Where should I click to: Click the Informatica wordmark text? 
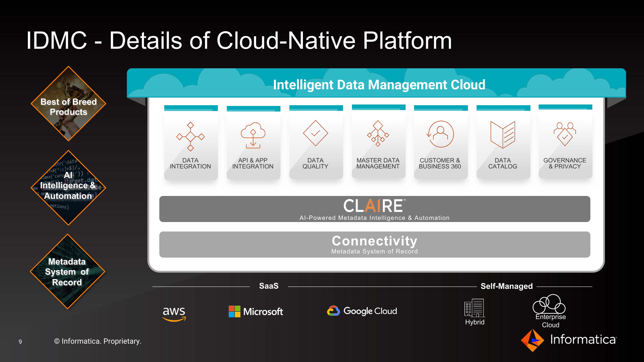coord(583,340)
